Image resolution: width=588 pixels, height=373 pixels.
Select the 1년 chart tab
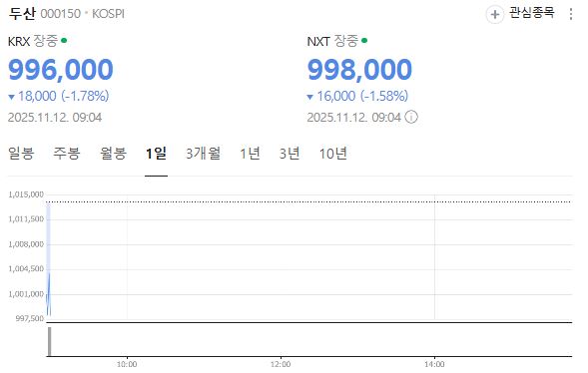click(251, 154)
